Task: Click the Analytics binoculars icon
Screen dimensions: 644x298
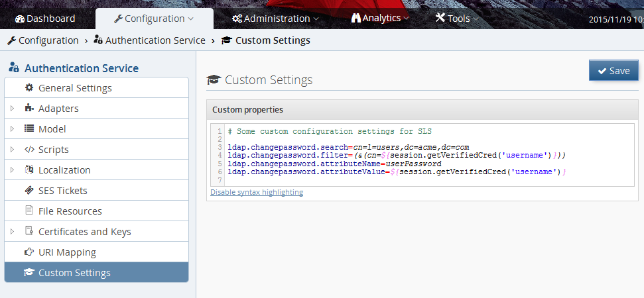Action: (x=355, y=19)
